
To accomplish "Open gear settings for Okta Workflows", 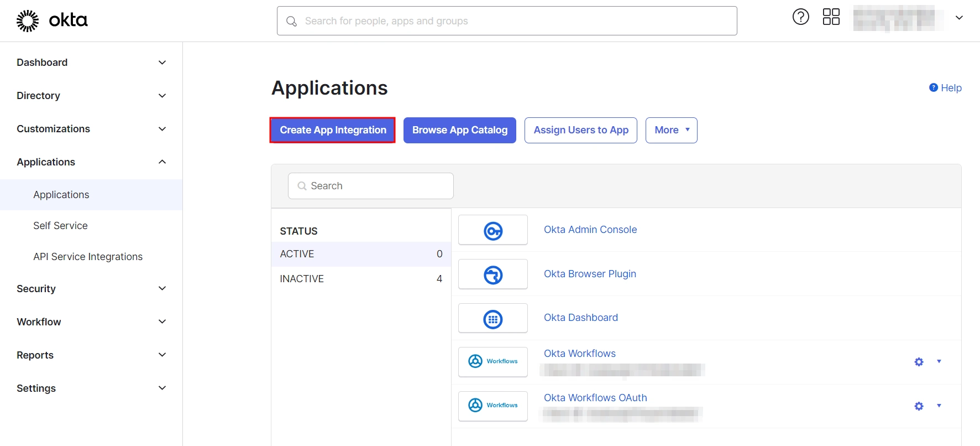I will (919, 362).
